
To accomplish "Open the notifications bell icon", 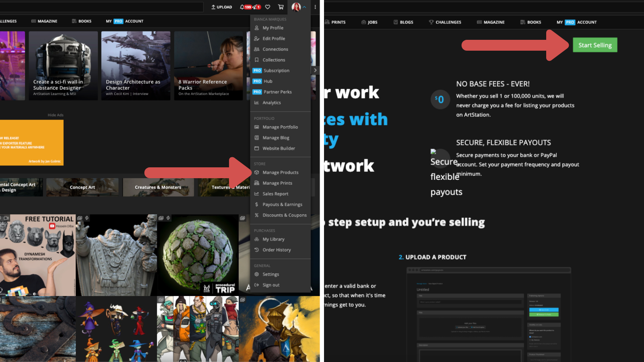I will pyautogui.click(x=242, y=7).
